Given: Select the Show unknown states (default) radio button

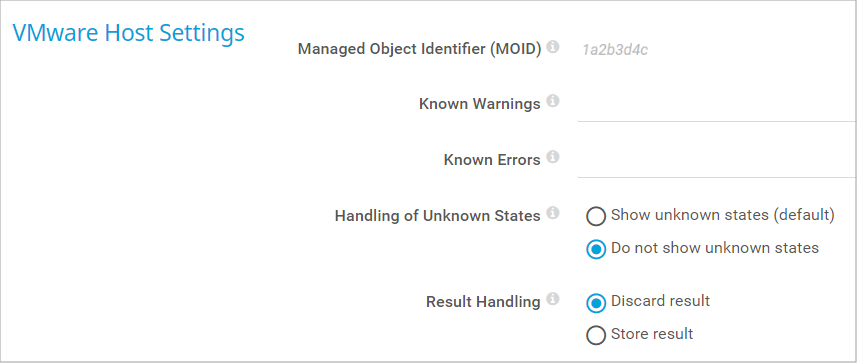Looking at the screenshot, I should point(596,216).
